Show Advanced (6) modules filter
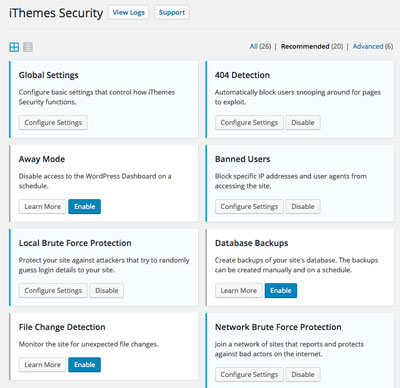400x388 pixels. 373,46
